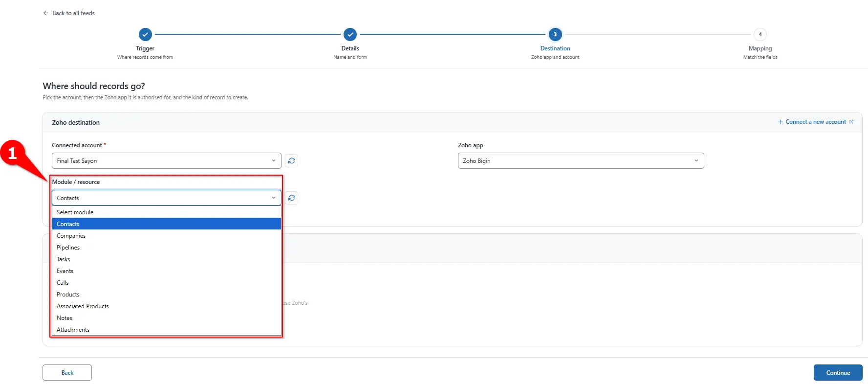Click the 'Module / resource' field label
This screenshot has height=386, width=868.
pos(76,182)
